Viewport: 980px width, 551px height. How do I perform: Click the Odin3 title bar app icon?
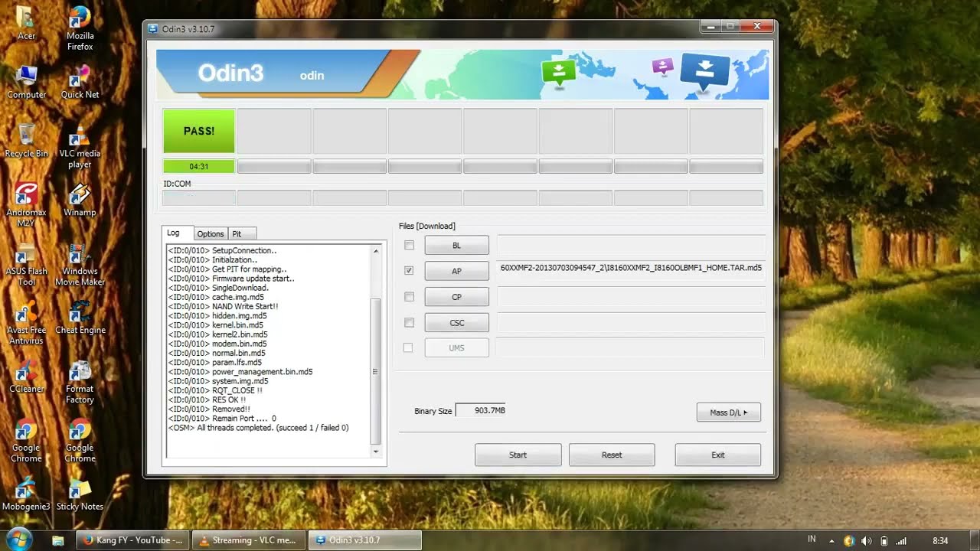click(154, 29)
